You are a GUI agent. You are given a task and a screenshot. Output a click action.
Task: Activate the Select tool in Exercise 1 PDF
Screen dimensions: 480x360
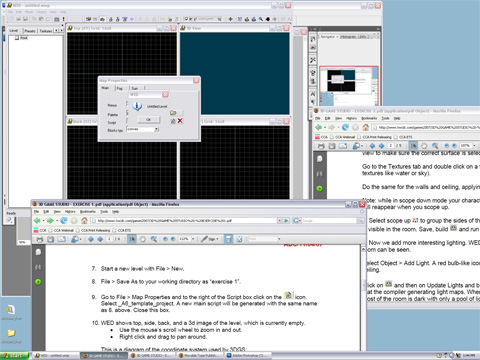pos(132,239)
